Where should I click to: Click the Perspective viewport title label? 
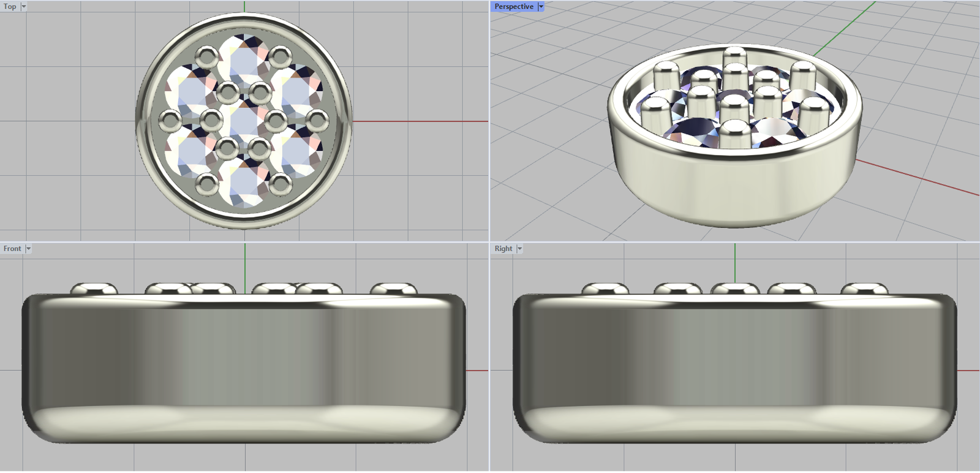point(513,7)
